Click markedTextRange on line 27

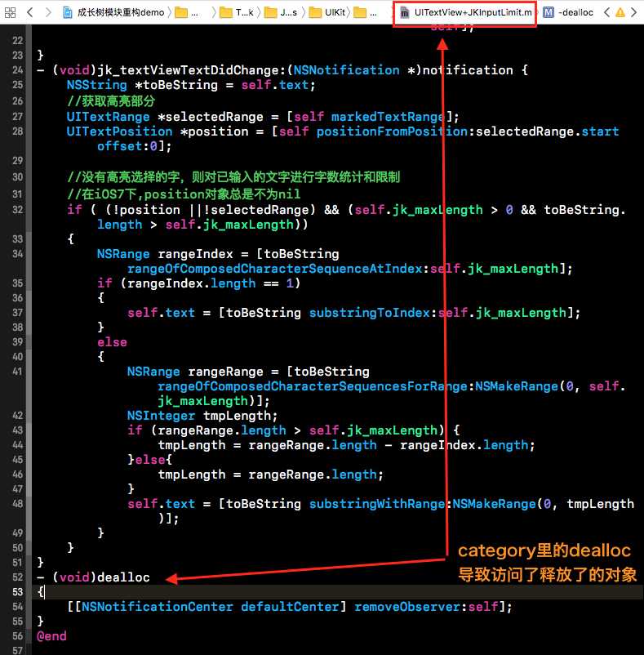pos(389,117)
